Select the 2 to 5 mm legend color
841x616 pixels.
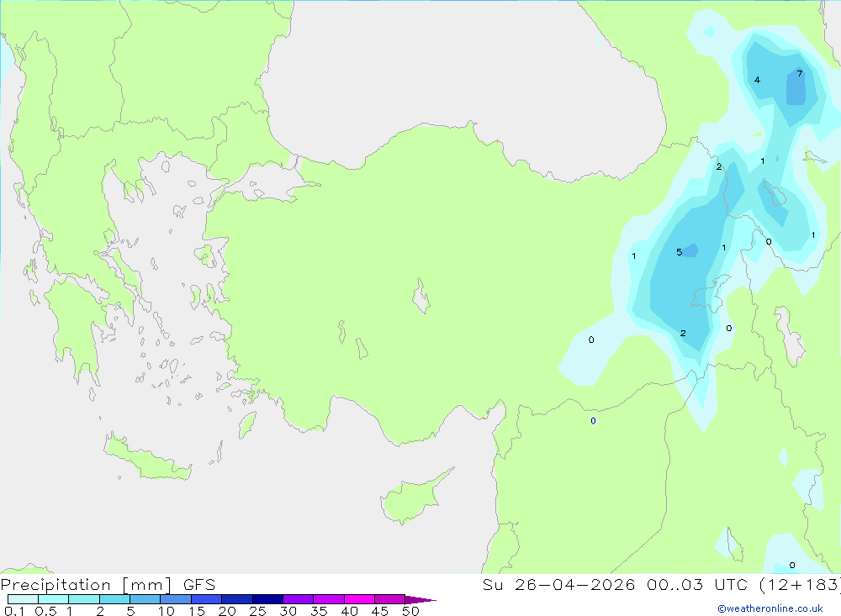click(x=114, y=599)
